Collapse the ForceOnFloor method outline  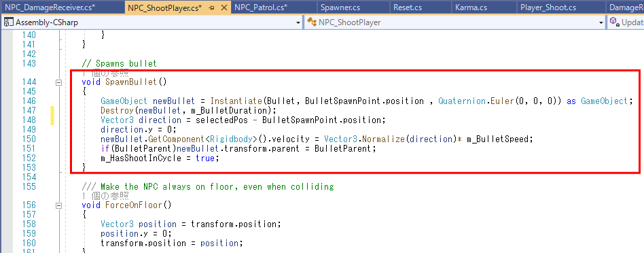pos(58,205)
